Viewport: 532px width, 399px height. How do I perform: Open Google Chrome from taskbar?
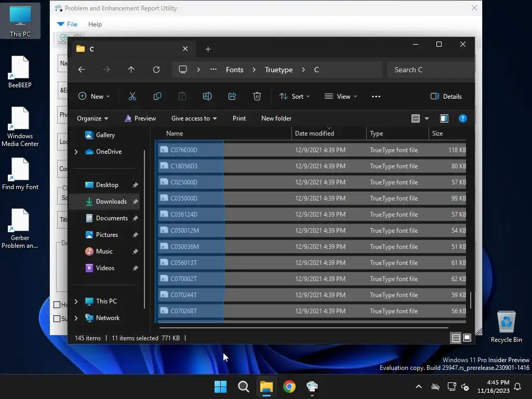click(289, 387)
